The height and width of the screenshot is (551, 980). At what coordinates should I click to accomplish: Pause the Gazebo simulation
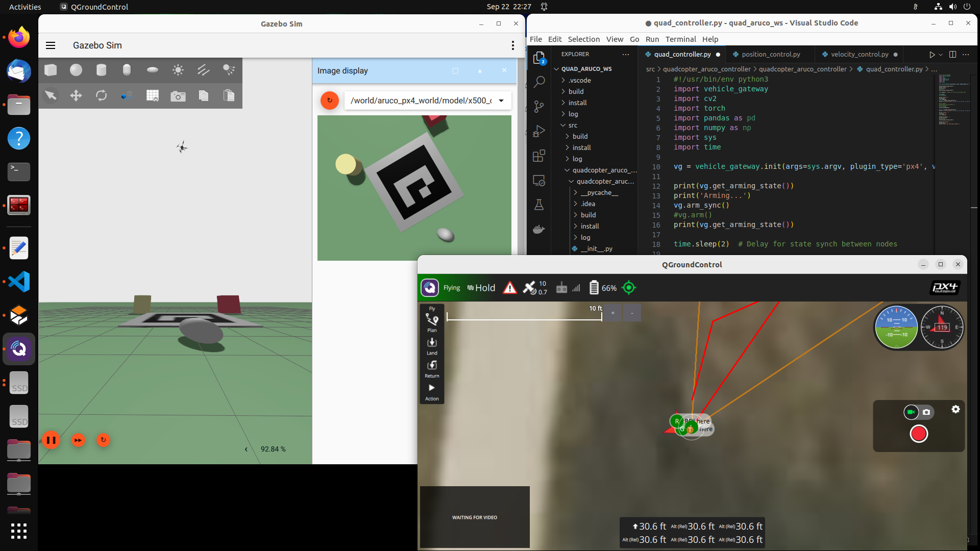[x=51, y=440]
